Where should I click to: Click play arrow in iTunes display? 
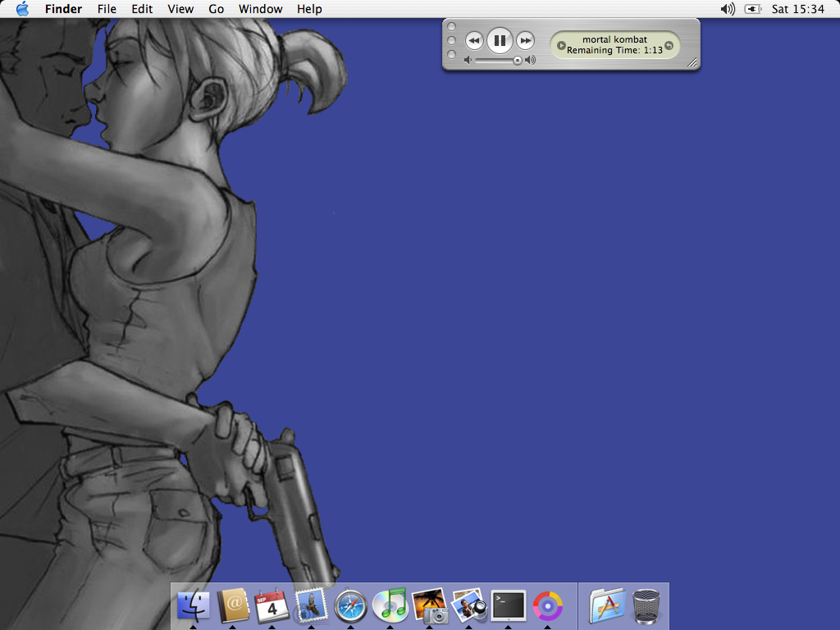561,46
